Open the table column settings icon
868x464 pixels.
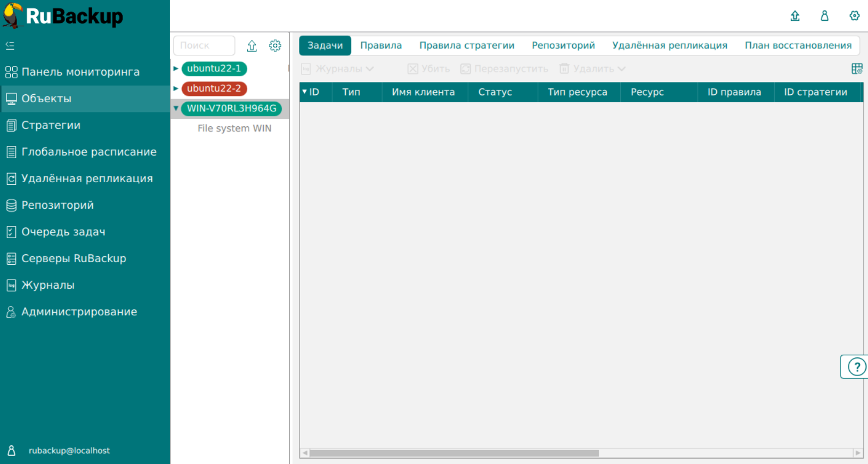[x=857, y=69]
